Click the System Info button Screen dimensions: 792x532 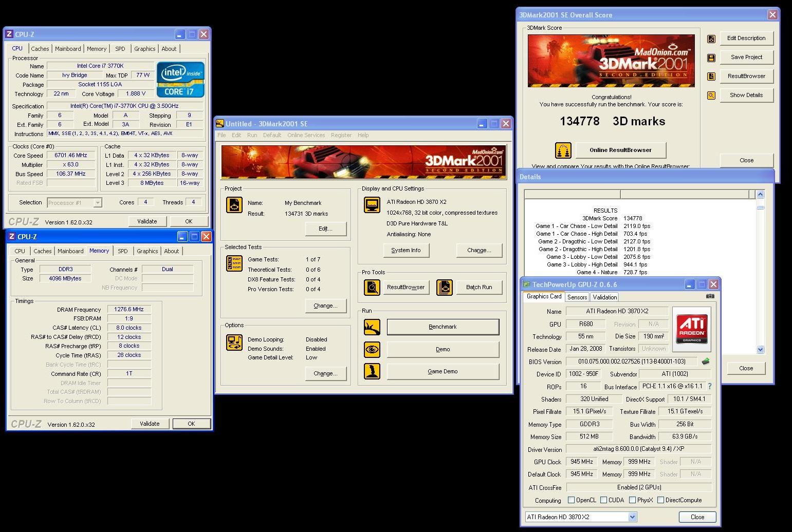(x=406, y=251)
